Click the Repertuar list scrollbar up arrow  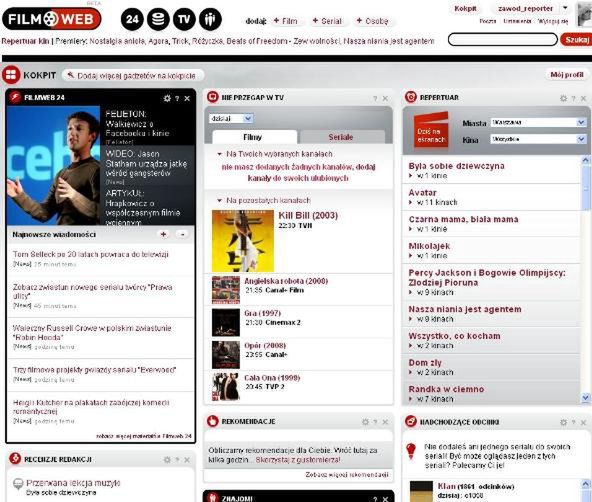586,160
